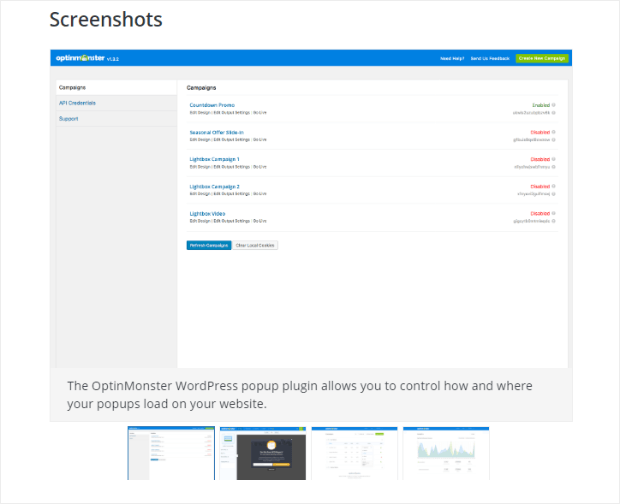
Task: Open the Lightbox Campaign 1 link
Action: click(214, 159)
